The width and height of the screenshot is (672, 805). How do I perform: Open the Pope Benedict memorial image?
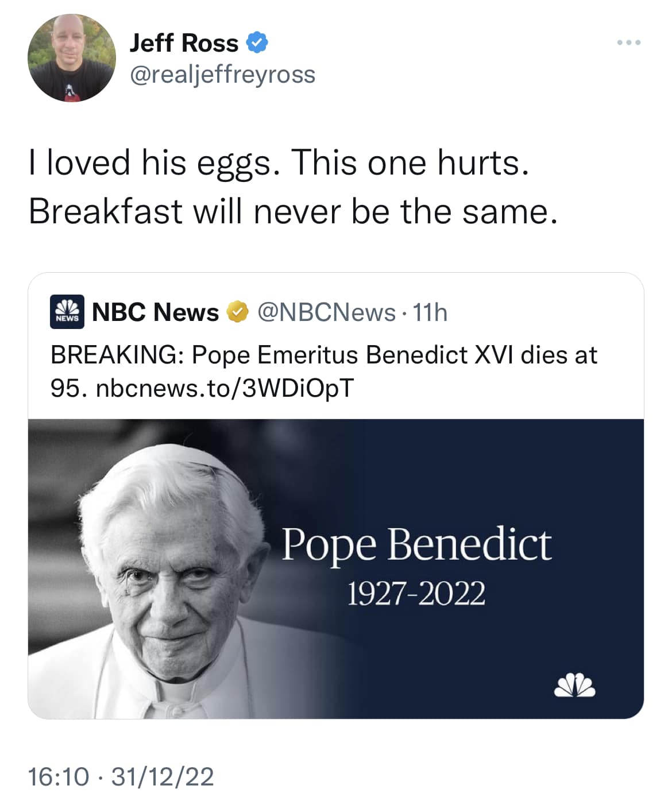click(336, 568)
